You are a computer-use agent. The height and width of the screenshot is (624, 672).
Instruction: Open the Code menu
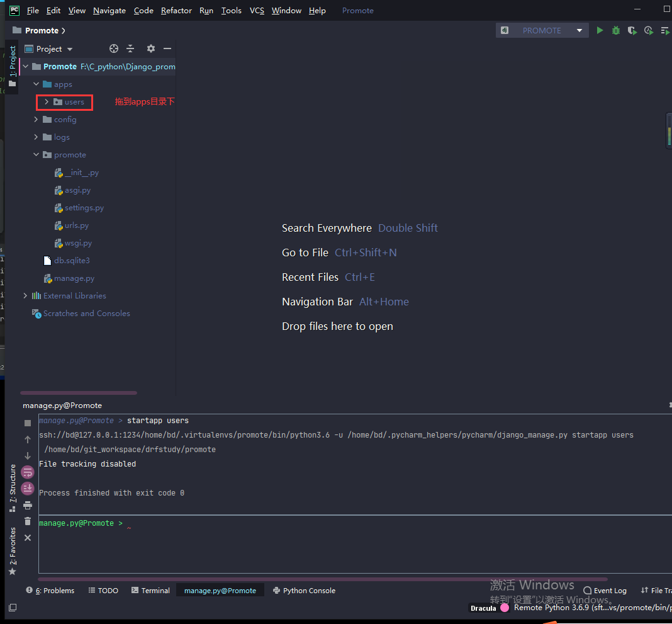coord(143,10)
